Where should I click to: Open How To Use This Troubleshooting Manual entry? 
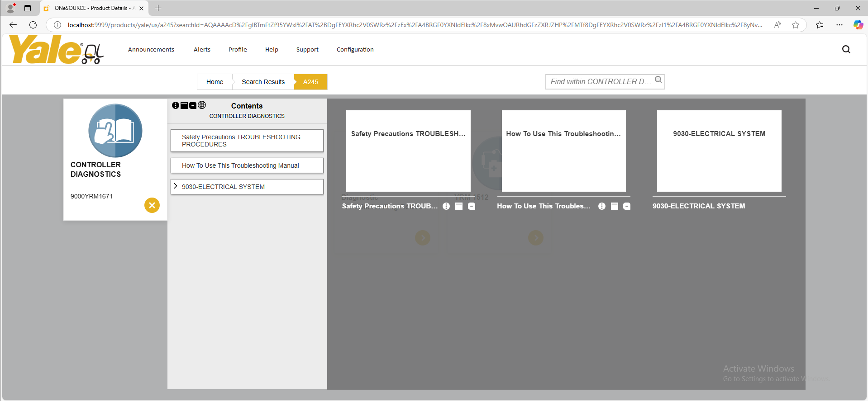247,165
